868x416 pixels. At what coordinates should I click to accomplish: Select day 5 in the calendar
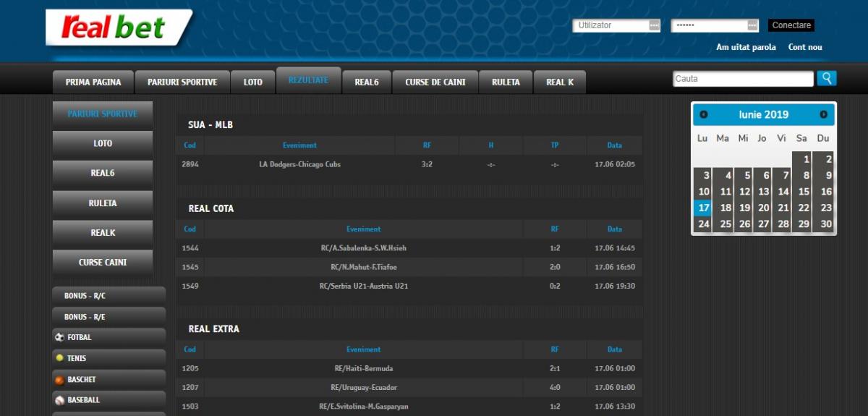coord(743,175)
